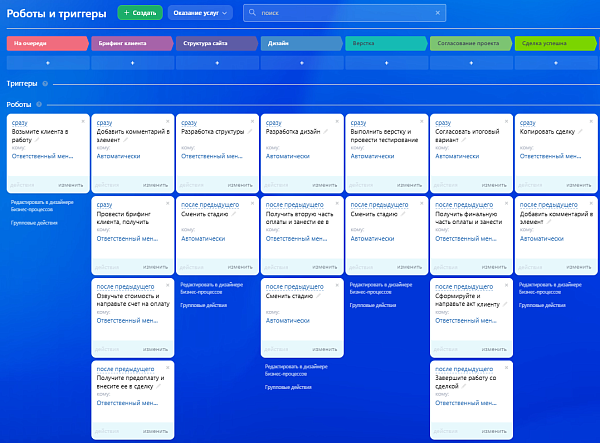Add trigger with plus under Структура сайта
Viewport: 600px width, 443px height.
point(217,63)
